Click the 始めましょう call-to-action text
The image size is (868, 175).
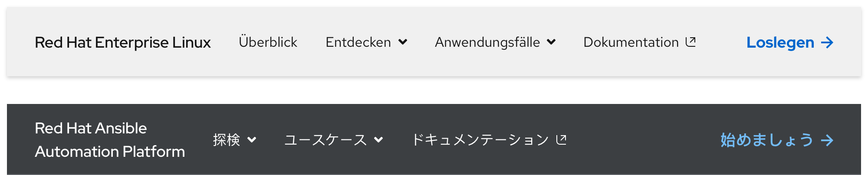point(766,140)
